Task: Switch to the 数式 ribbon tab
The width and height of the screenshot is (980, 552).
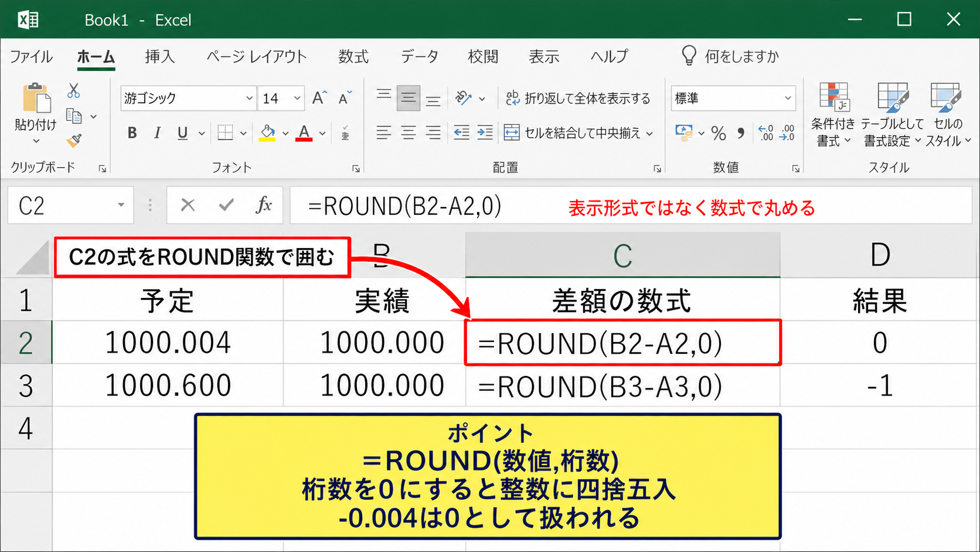Action: [x=353, y=56]
